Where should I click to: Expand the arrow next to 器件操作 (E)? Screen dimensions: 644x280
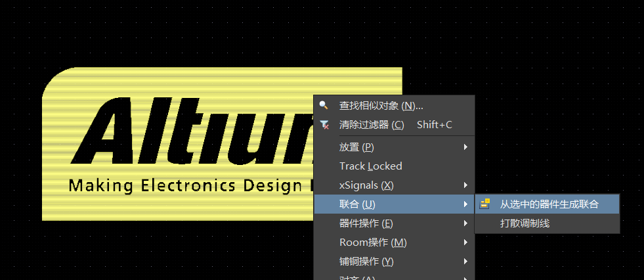click(465, 223)
